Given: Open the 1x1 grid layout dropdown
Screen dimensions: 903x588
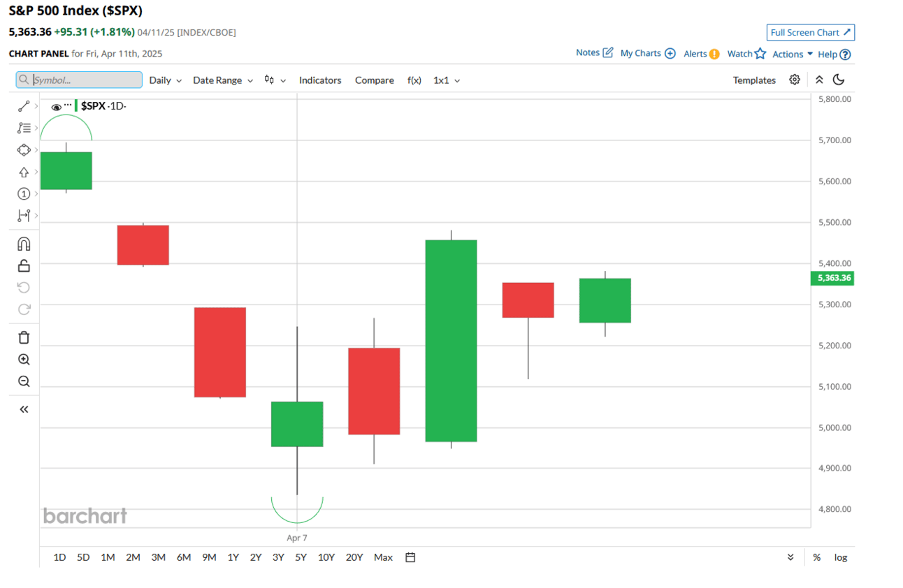Looking at the screenshot, I should (x=447, y=80).
